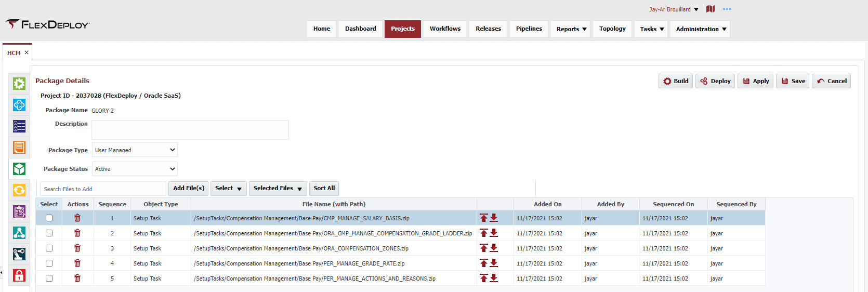Viewport: 868px width, 292px height.
Task: Open the Package Type dropdown
Action: pos(135,150)
